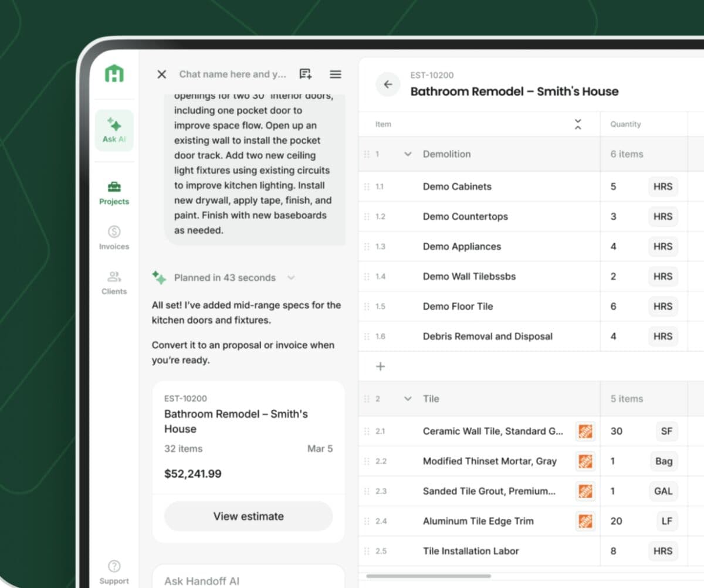Expand the Planned in 43 seconds details
The width and height of the screenshot is (704, 588).
pyautogui.click(x=291, y=278)
